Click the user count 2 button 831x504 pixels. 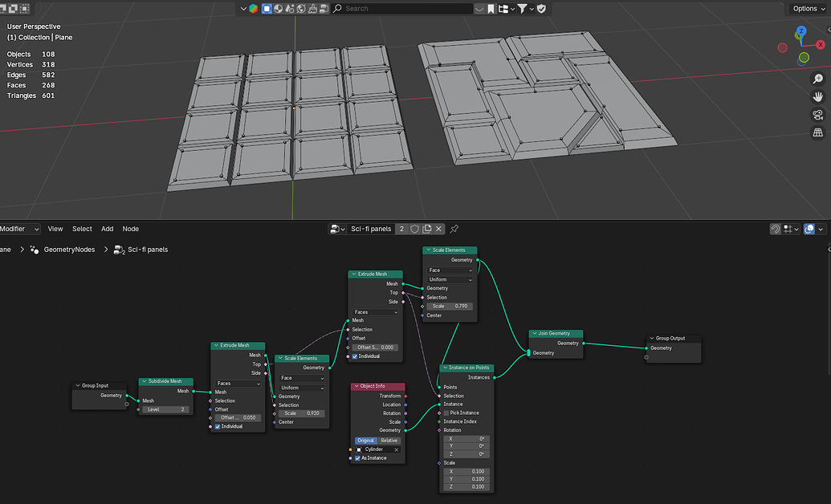pyautogui.click(x=401, y=229)
